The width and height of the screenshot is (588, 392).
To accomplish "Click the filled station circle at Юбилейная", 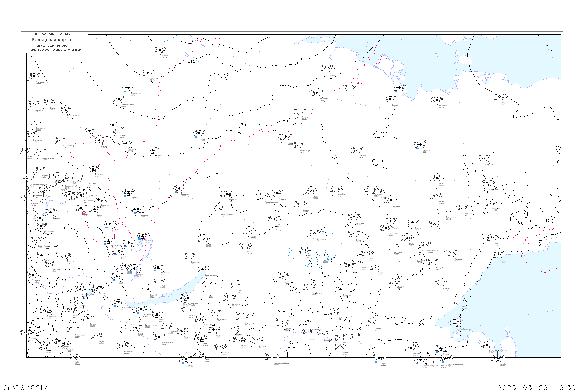I will 437,100.
